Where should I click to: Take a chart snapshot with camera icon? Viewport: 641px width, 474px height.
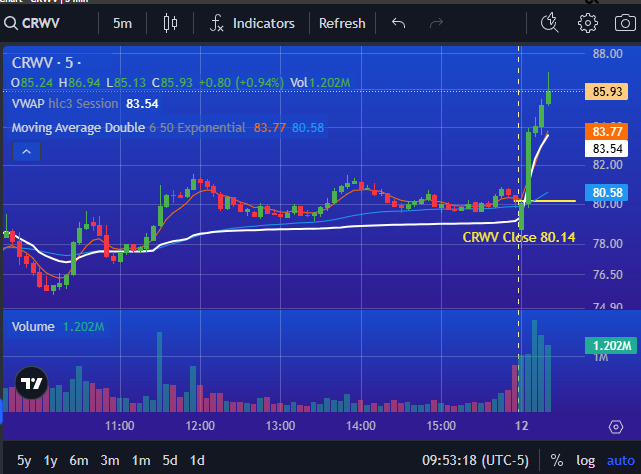[625, 23]
